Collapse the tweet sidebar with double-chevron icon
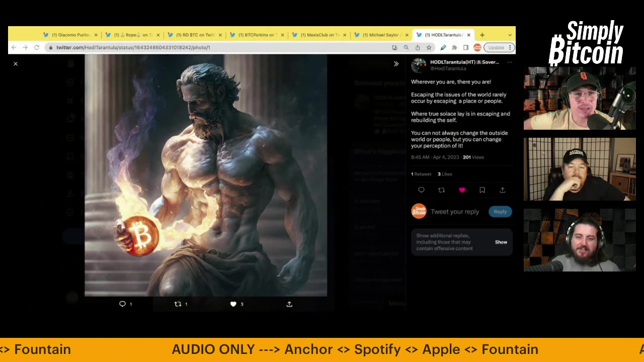Viewport: 644px width, 362px height. tap(396, 64)
